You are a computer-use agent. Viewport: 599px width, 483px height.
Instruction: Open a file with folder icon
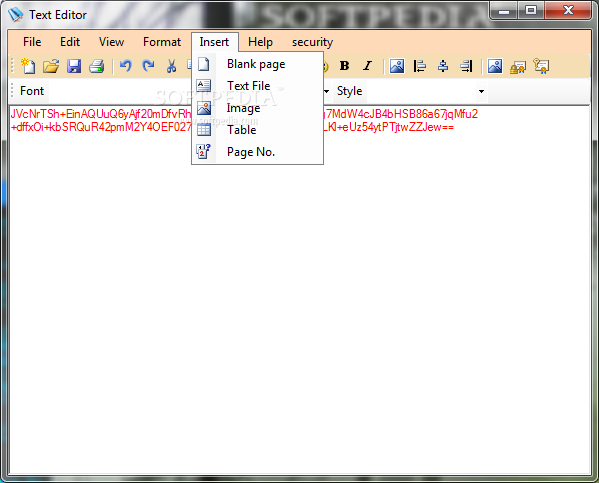click(x=51, y=66)
